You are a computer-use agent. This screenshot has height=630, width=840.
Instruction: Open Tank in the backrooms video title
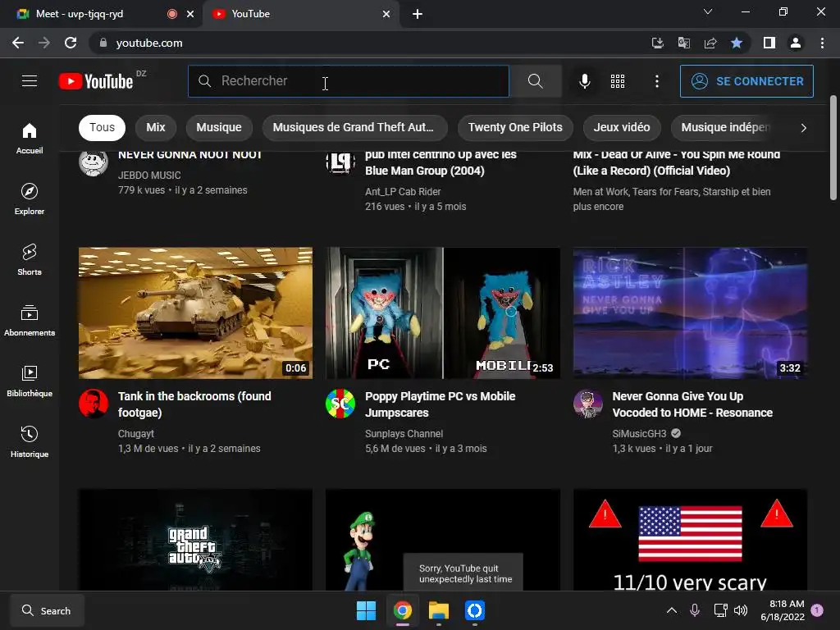tap(194, 404)
